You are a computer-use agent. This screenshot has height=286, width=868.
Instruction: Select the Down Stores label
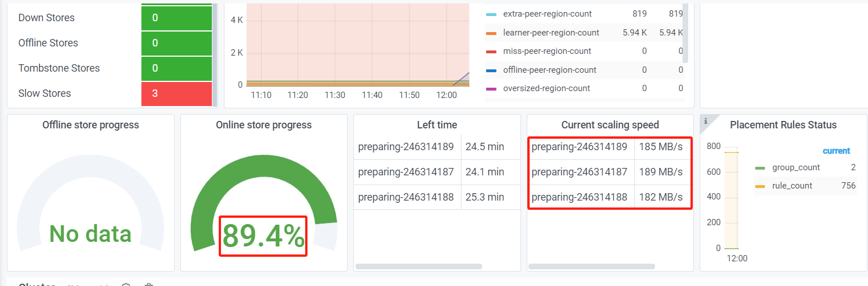pyautogui.click(x=46, y=18)
